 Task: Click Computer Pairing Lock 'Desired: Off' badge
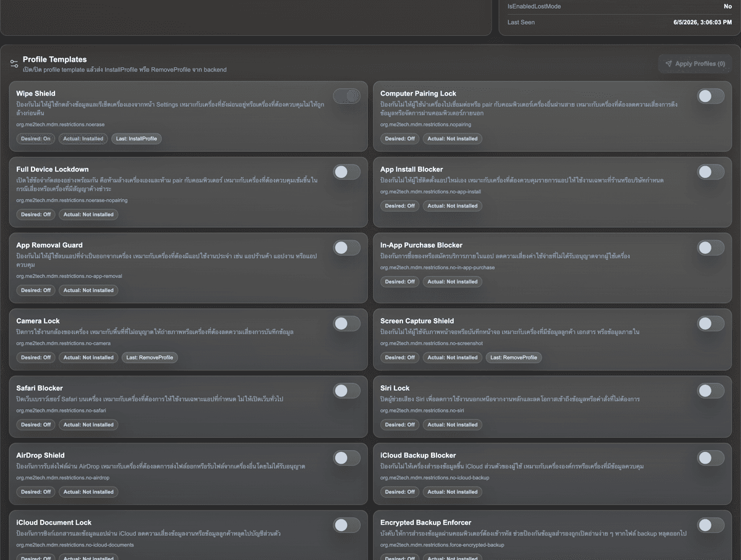[x=400, y=139]
